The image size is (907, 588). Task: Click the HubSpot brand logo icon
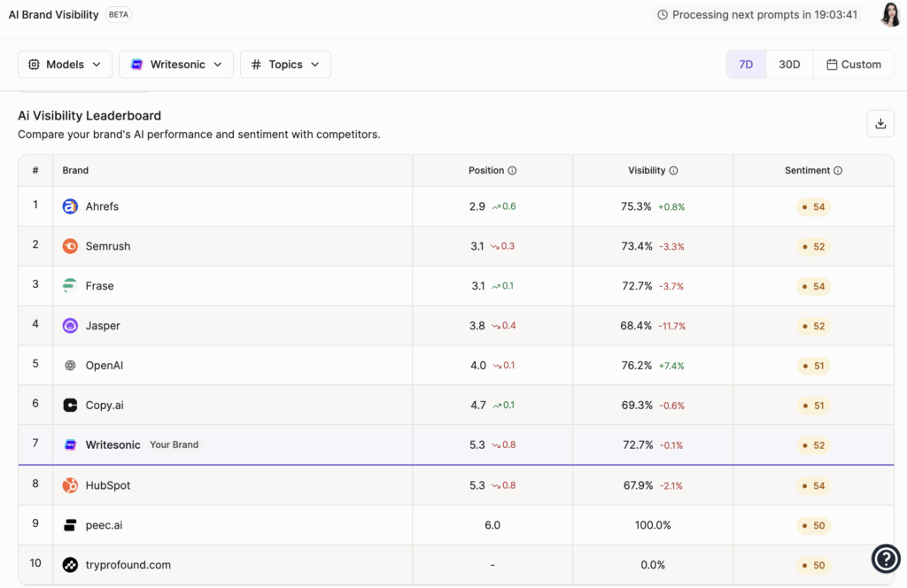[70, 485]
